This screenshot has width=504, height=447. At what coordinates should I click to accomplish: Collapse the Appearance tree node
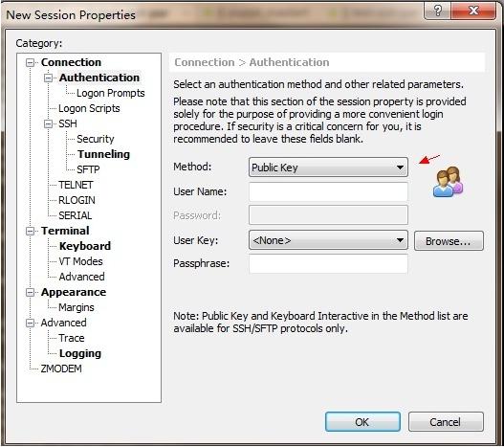tap(30, 292)
